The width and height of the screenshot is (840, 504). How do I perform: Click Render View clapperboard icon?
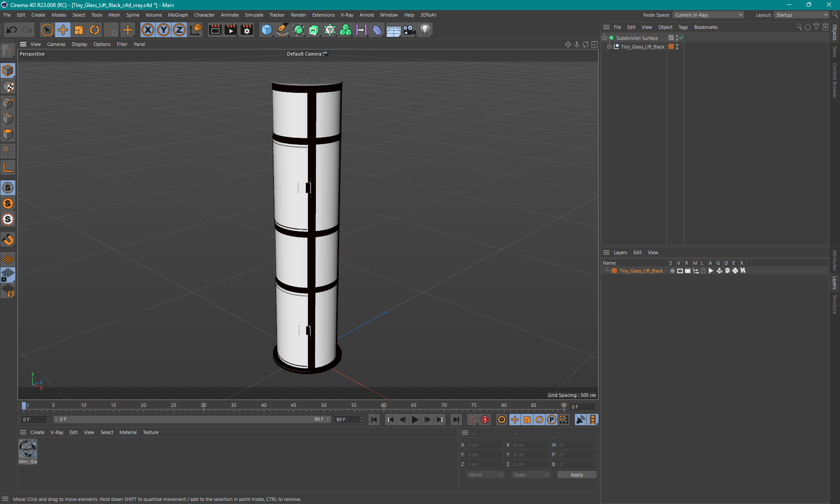[215, 30]
